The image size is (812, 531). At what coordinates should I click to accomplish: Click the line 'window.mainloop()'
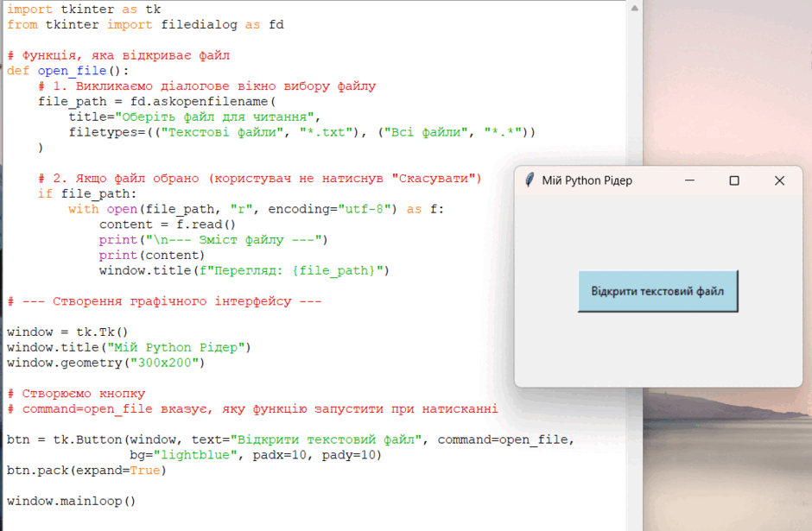coord(72,501)
